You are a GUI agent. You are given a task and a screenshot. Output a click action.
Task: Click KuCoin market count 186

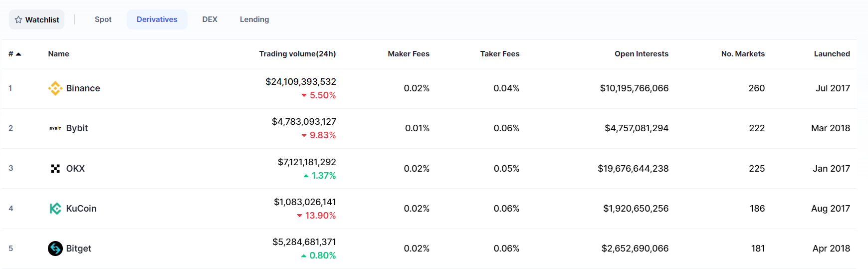[x=757, y=209]
